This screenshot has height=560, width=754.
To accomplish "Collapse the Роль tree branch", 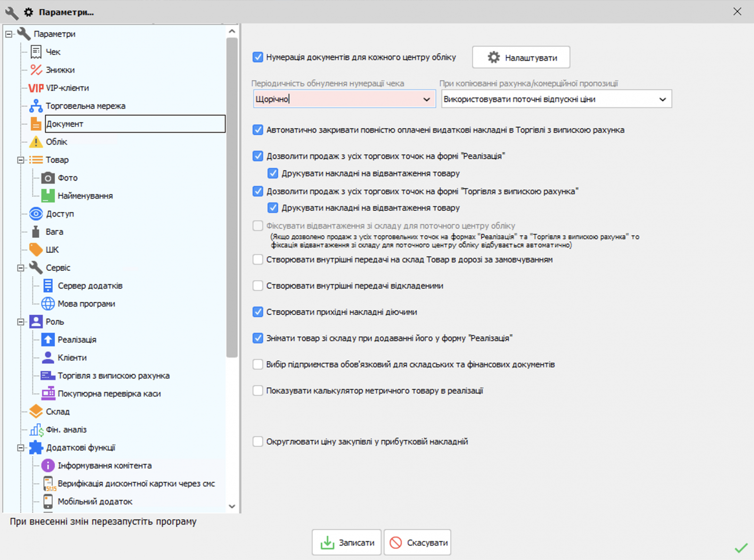I will click(x=21, y=322).
